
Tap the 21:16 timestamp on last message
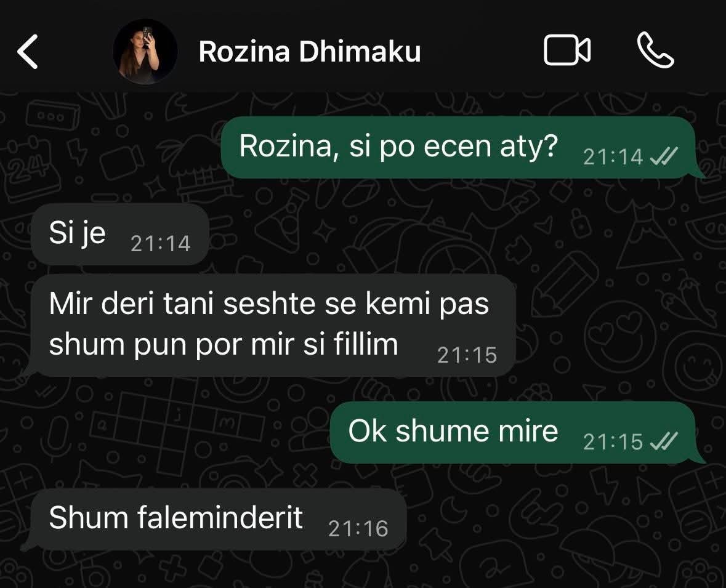[x=358, y=529]
